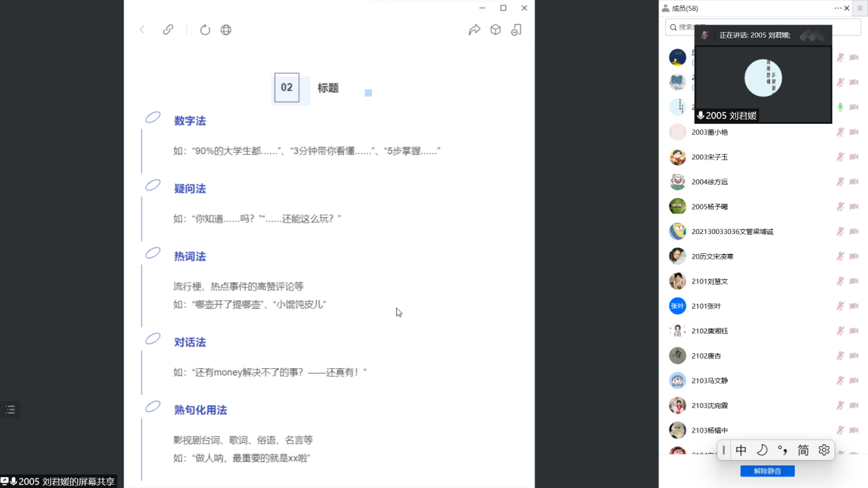Image resolution: width=868 pixels, height=488 pixels.
Task: Select member 2102唐湘钰 in list
Action: (710, 331)
